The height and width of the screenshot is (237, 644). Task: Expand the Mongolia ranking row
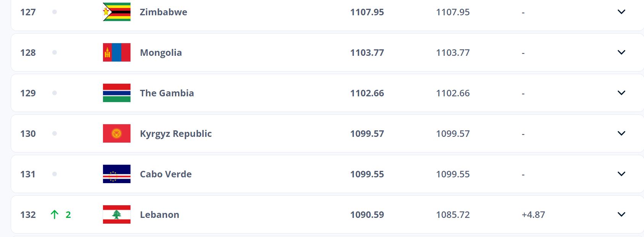pos(621,52)
